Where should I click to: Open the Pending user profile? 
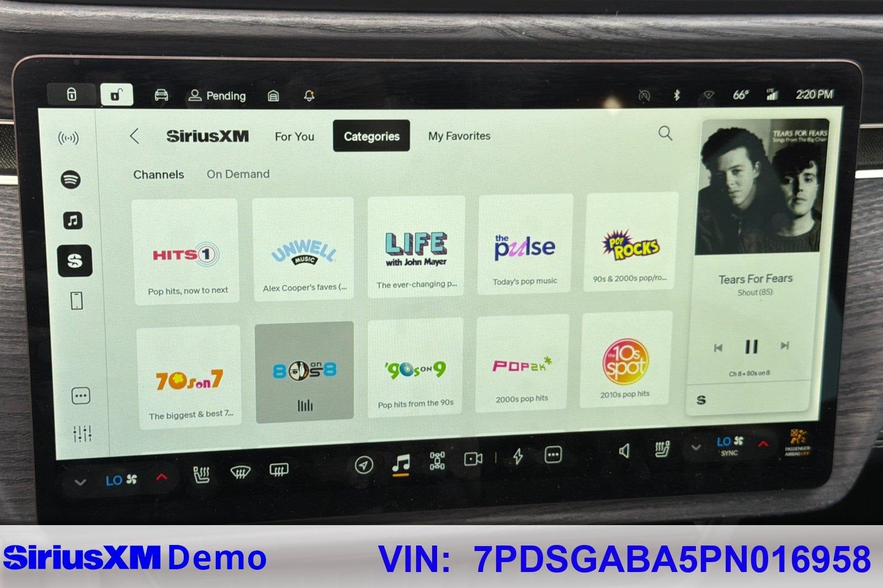(x=217, y=96)
